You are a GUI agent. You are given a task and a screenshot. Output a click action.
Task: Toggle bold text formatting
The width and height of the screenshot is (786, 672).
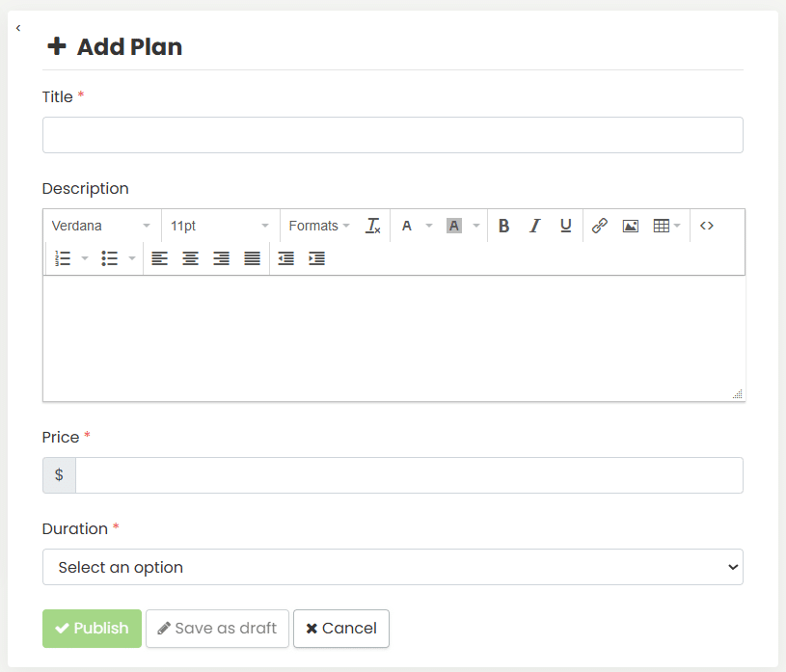click(x=503, y=226)
